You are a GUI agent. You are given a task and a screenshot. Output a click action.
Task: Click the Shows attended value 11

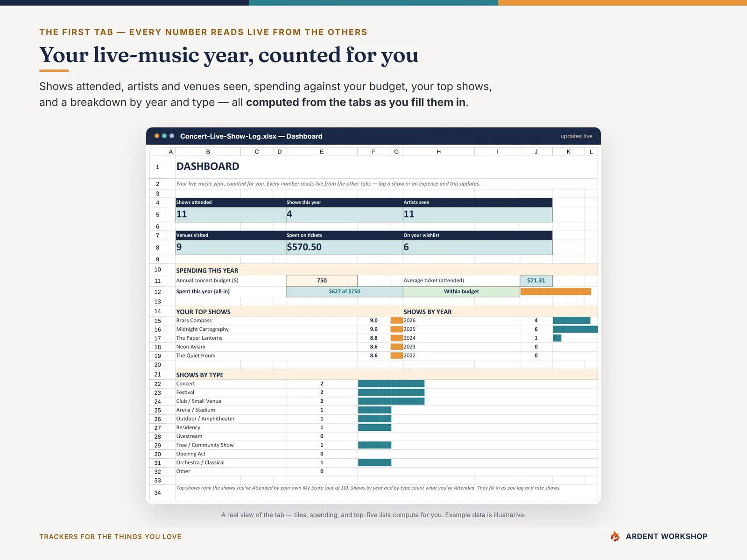click(182, 214)
